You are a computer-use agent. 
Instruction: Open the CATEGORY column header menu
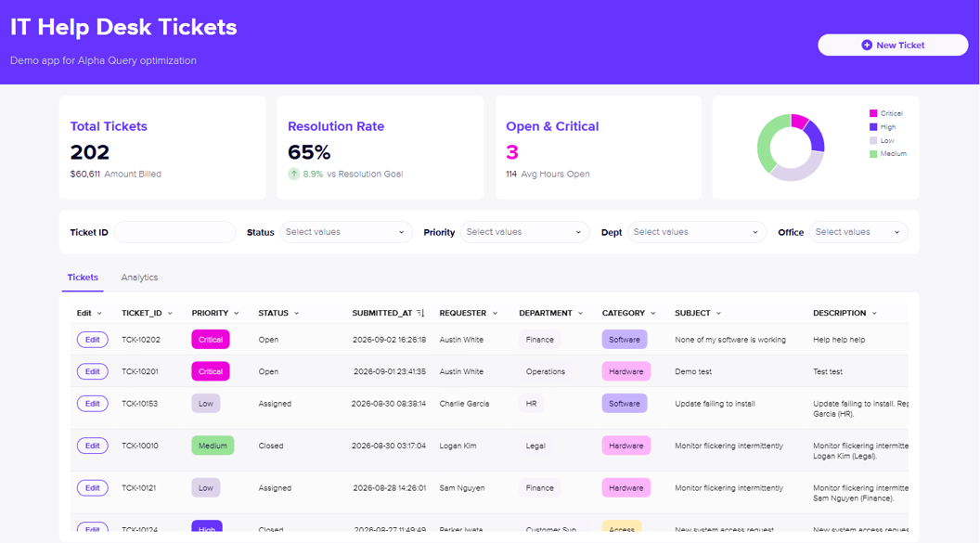(653, 313)
